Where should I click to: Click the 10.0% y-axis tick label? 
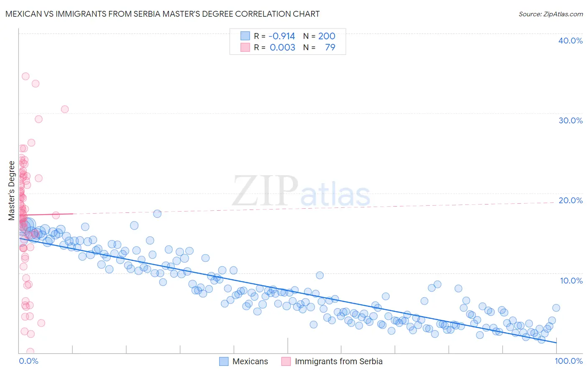coord(571,281)
